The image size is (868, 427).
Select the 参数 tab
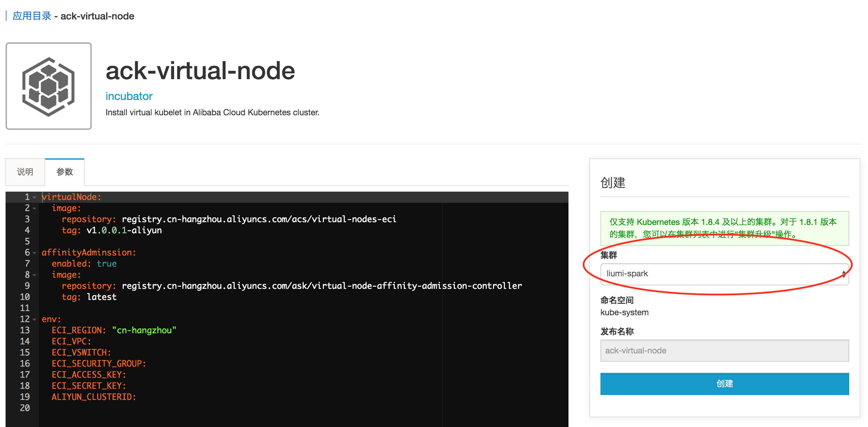[x=65, y=172]
